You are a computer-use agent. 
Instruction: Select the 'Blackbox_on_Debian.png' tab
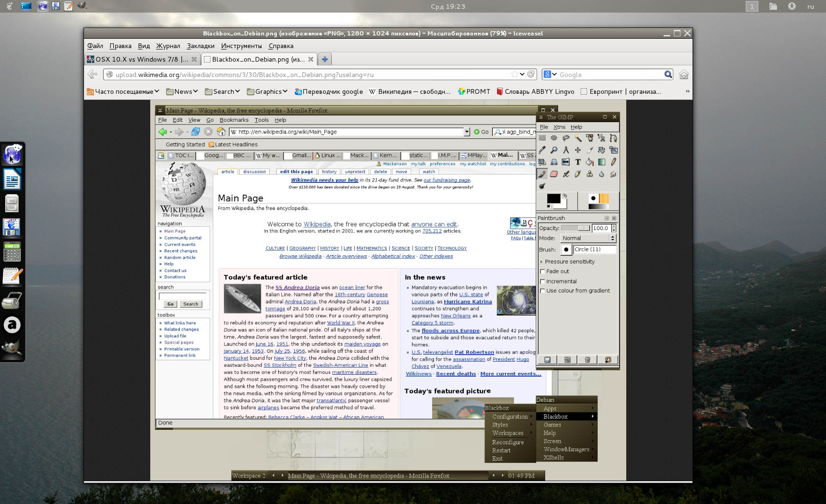tap(259, 59)
